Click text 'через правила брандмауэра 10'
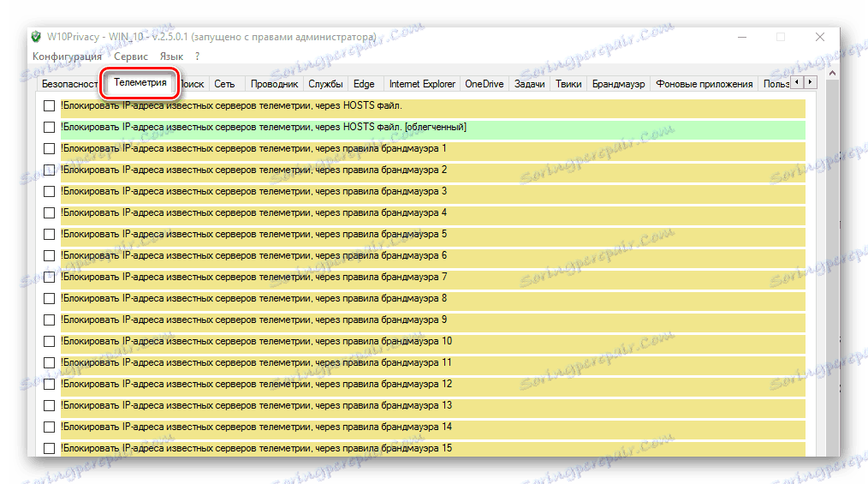The image size is (868, 484). (x=383, y=341)
